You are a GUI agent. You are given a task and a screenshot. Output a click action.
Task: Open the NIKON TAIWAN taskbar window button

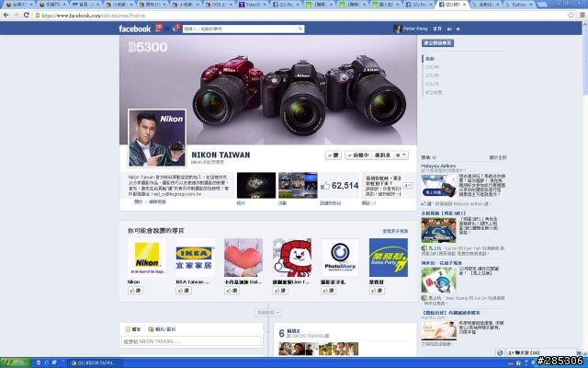tap(96, 362)
